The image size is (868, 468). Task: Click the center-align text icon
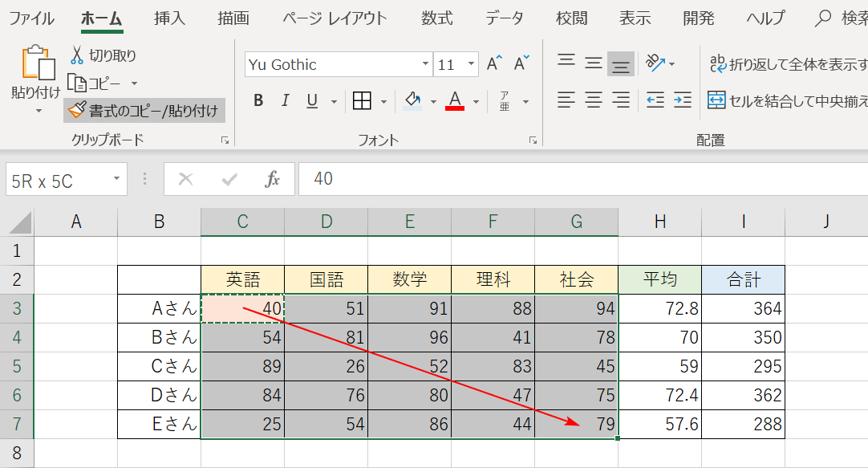point(593,100)
